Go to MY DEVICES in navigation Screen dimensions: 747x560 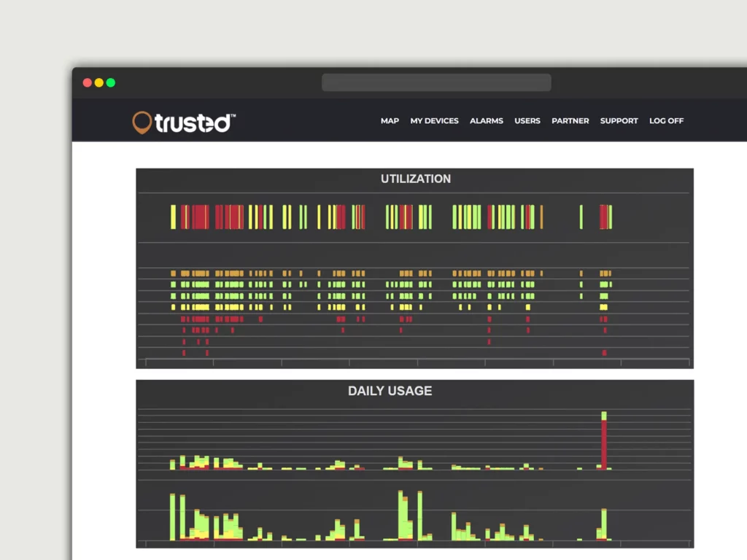coord(434,121)
